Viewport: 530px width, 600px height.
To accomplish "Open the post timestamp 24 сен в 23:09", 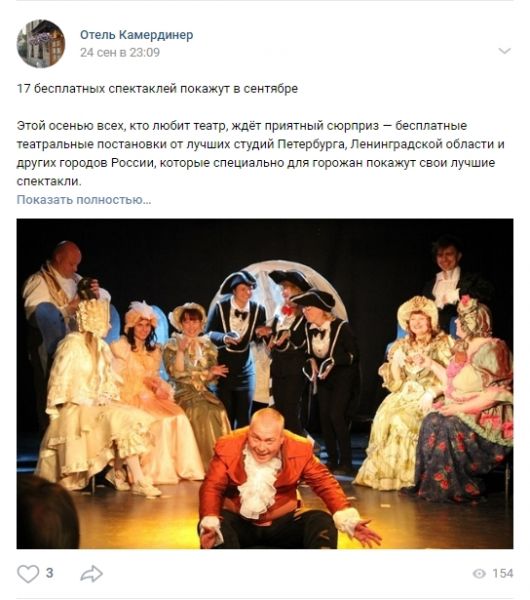I will point(120,52).
